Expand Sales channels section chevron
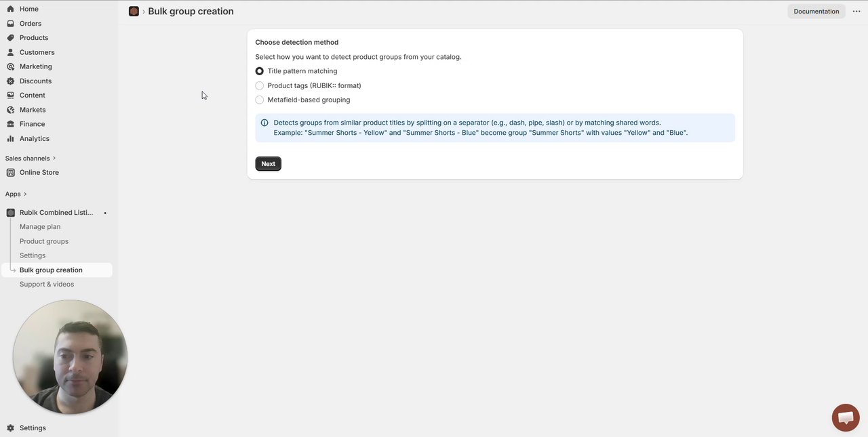Image resolution: width=868 pixels, height=437 pixels. 54,159
